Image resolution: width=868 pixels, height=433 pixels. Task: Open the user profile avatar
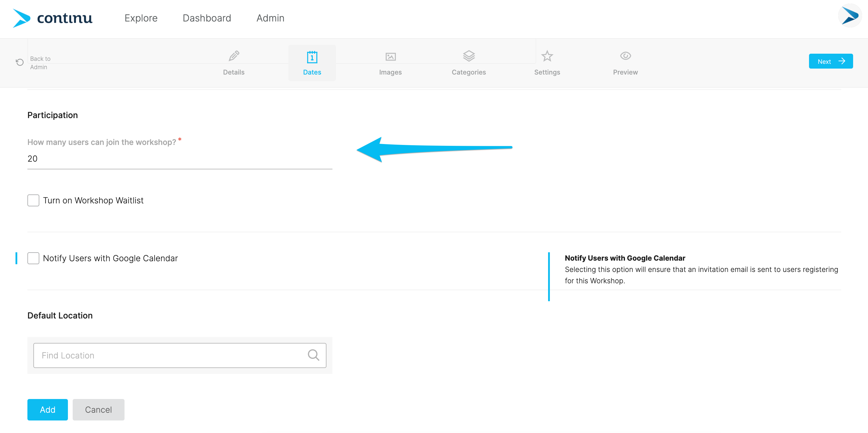[850, 16]
